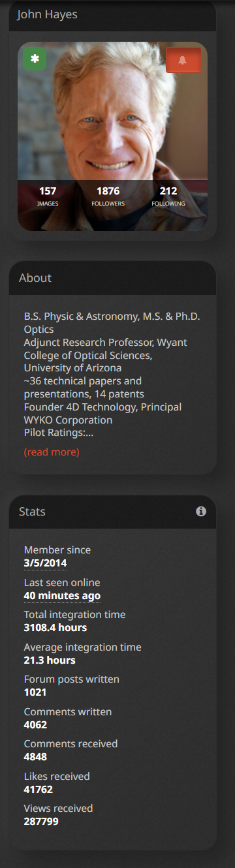This screenshot has height=868, width=235.
Task: Click the Views received count 287799
Action: [41, 822]
